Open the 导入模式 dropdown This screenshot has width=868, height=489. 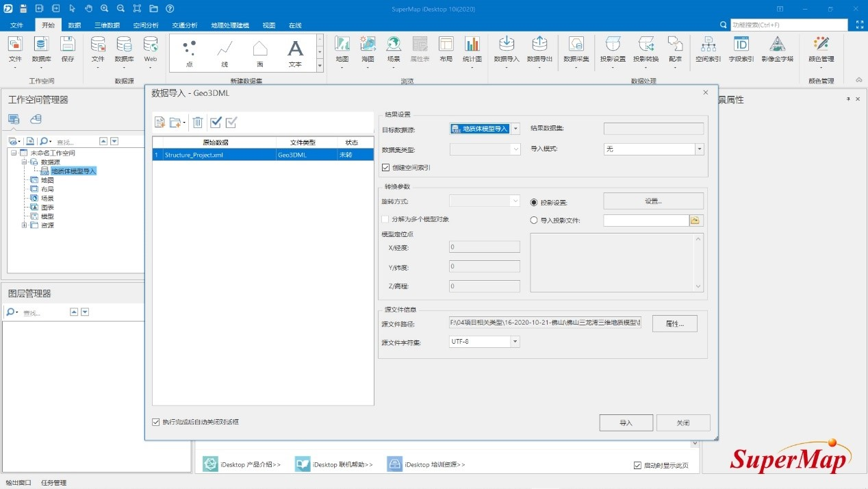click(x=699, y=149)
